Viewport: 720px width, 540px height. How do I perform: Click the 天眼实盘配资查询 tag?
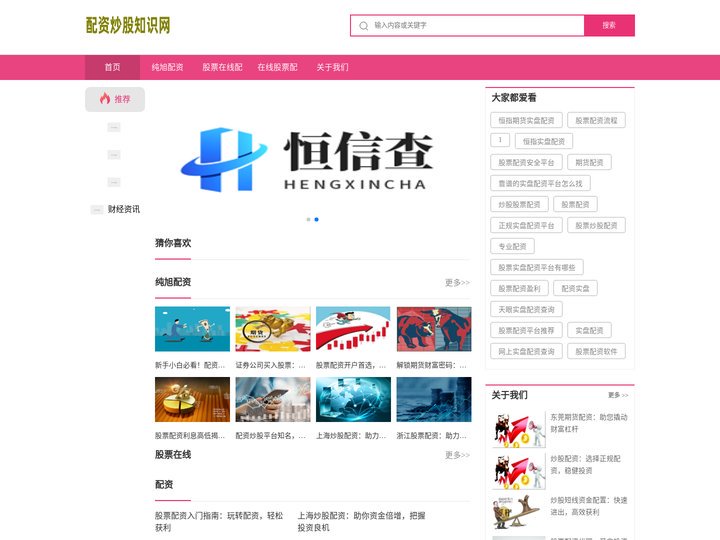526,309
